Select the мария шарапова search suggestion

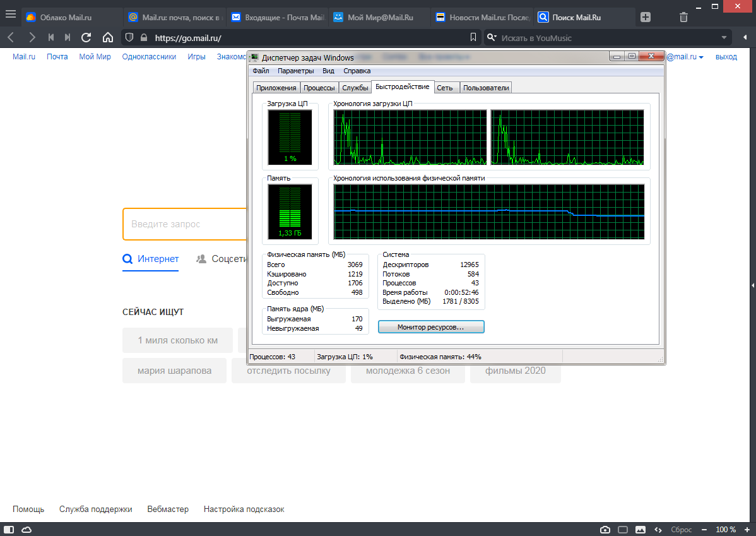coord(175,371)
